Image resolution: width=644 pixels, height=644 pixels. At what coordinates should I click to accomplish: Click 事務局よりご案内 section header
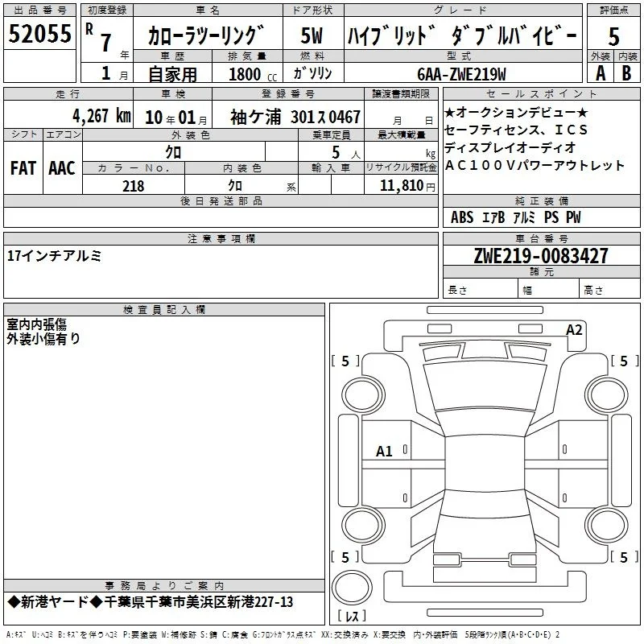pos(164,585)
